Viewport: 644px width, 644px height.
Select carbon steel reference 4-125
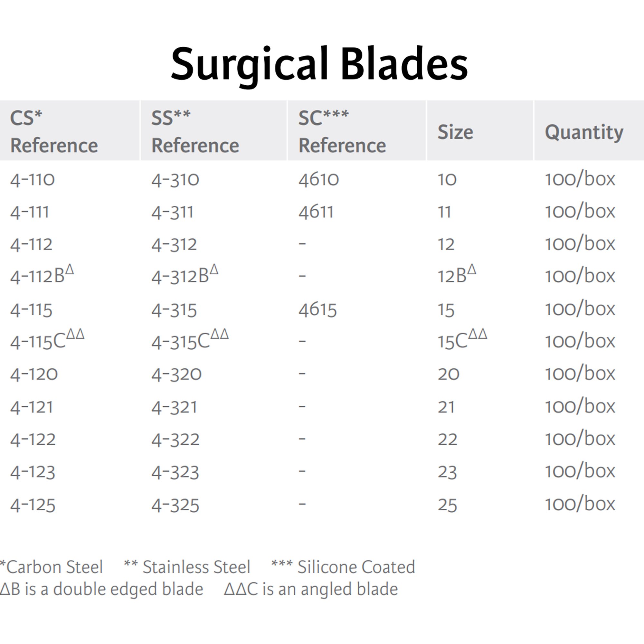click(33, 505)
